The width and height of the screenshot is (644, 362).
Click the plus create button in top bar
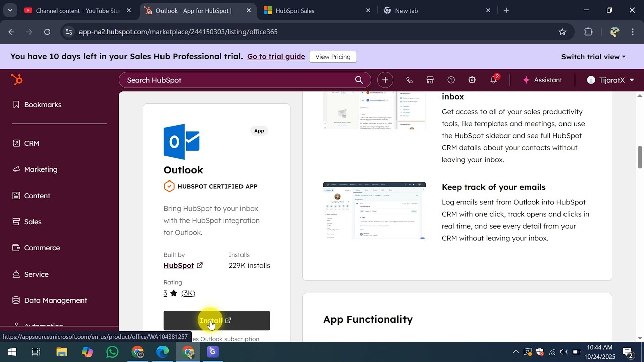(385, 80)
